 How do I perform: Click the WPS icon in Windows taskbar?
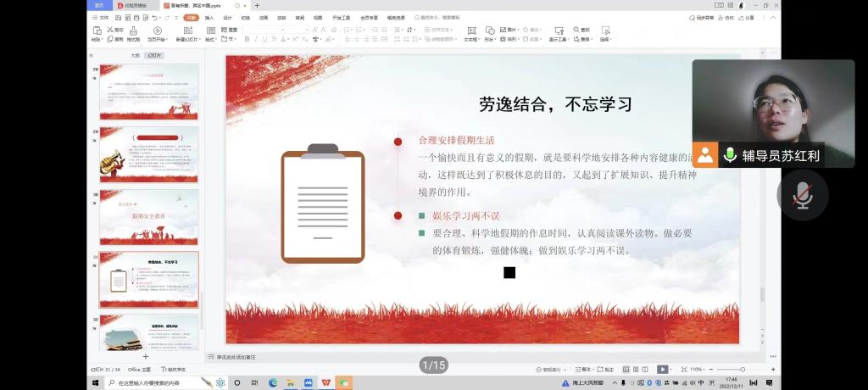(326, 383)
